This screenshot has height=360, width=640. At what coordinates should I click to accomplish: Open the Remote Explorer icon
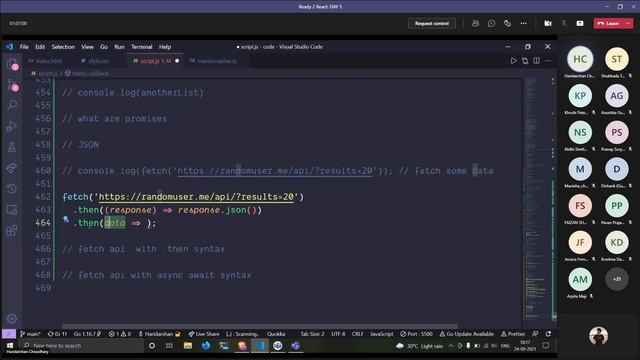coord(12,210)
